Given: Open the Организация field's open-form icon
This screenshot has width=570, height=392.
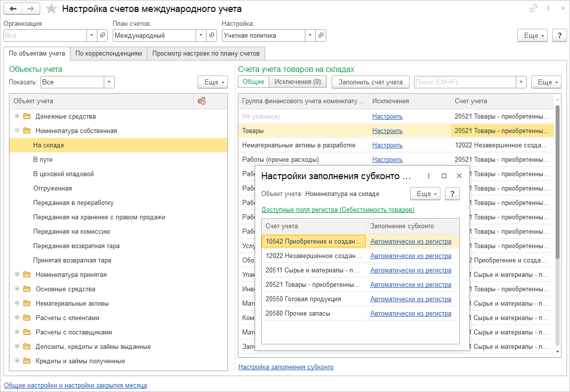Looking at the screenshot, I should pos(102,36).
